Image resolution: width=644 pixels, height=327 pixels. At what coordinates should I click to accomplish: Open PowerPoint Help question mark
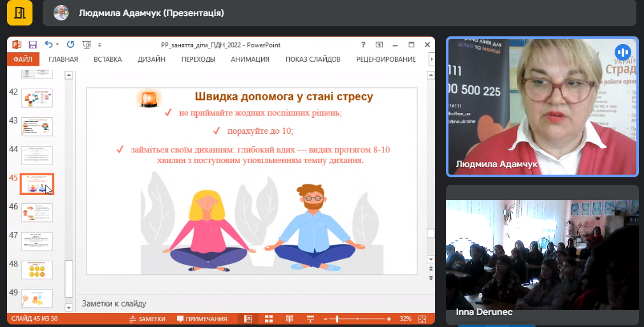363,45
